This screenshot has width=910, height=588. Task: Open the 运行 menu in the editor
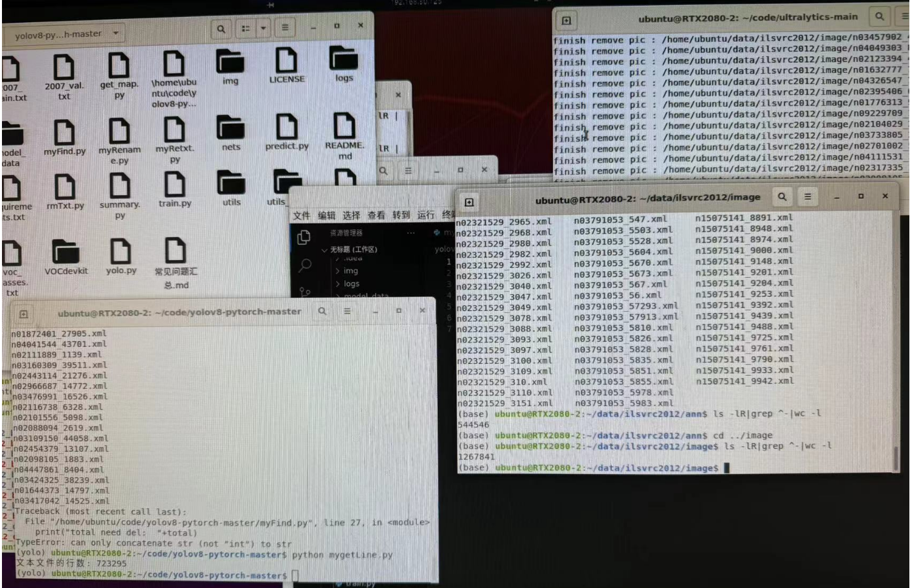click(x=426, y=215)
